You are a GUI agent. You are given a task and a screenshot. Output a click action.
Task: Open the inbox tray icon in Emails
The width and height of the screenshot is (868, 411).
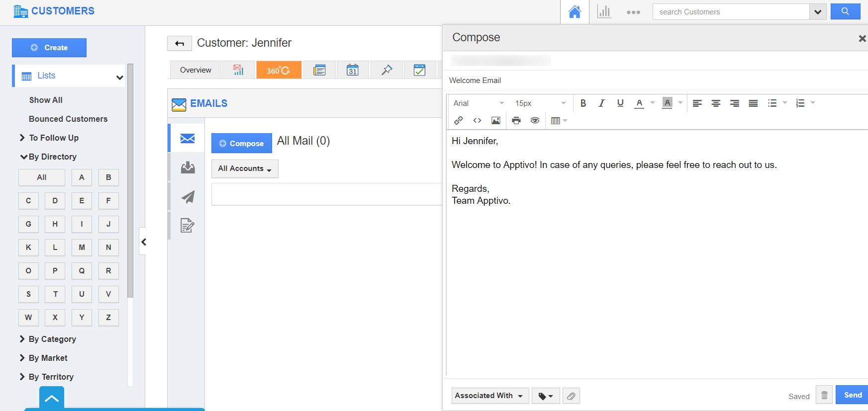point(188,167)
